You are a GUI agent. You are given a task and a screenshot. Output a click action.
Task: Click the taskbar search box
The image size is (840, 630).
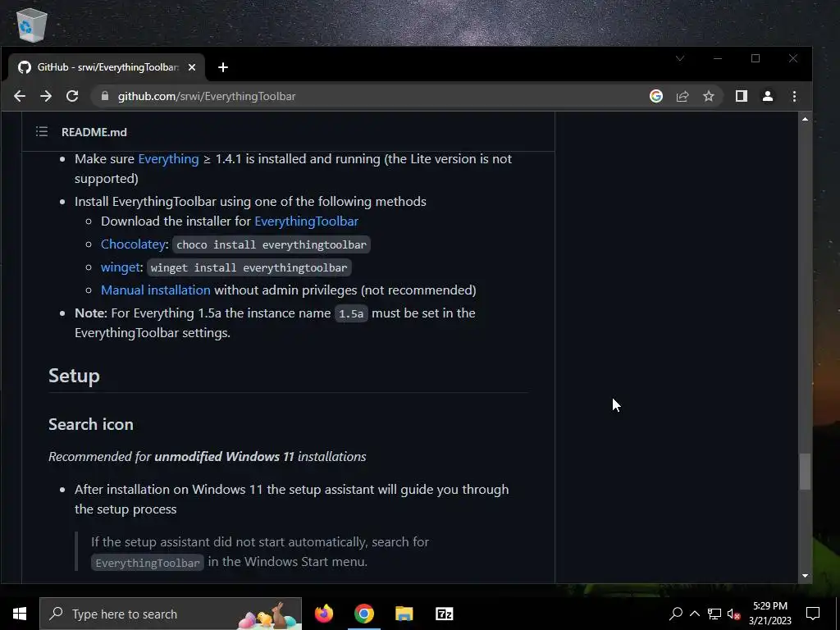tap(171, 614)
